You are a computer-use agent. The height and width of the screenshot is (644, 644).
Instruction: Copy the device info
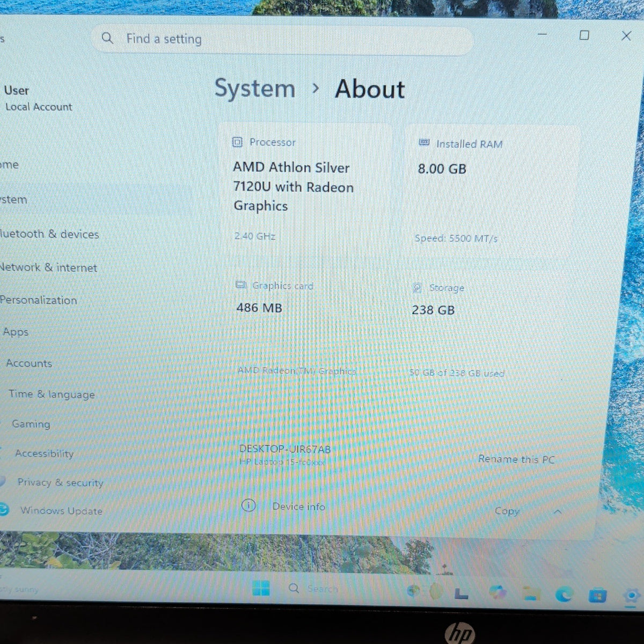[x=507, y=511]
